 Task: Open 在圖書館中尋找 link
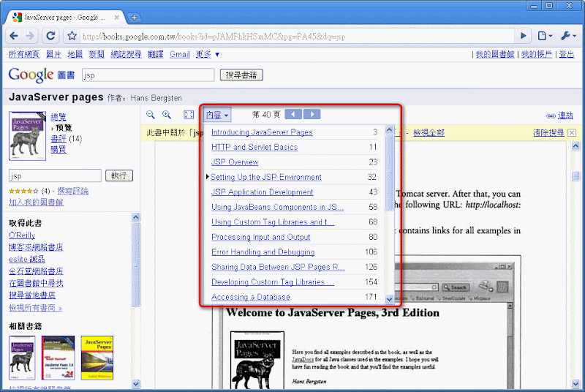[36, 283]
